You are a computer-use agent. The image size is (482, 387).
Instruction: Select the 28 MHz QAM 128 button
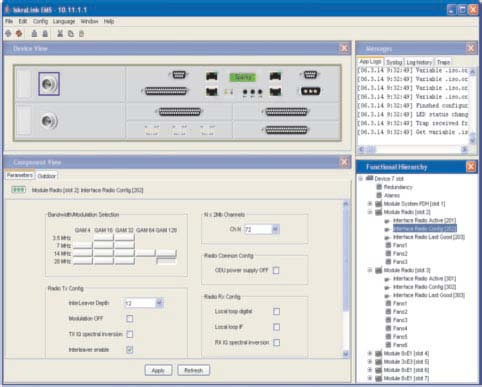tap(166, 261)
